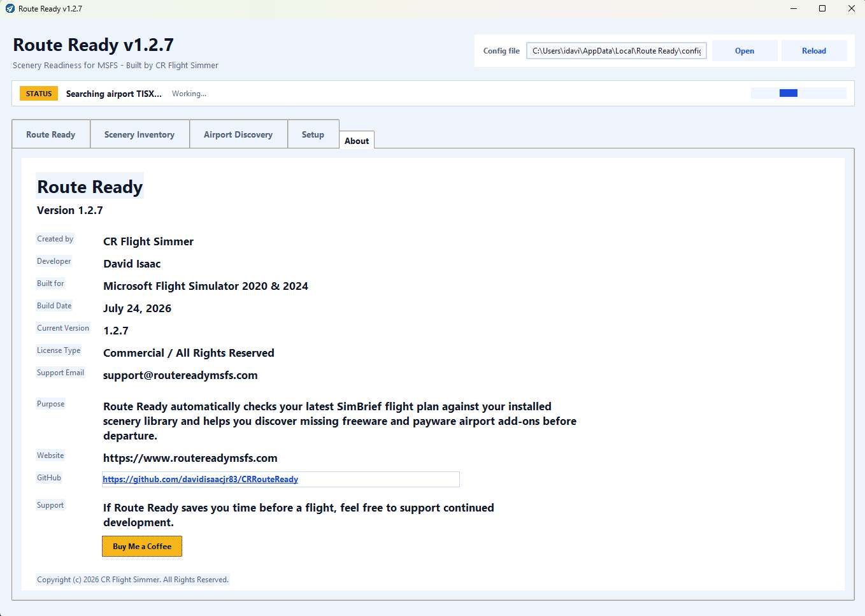The image size is (865, 616).
Task: Click the 'Scenery Readiness for MSFS' subtitle
Action: [115, 66]
